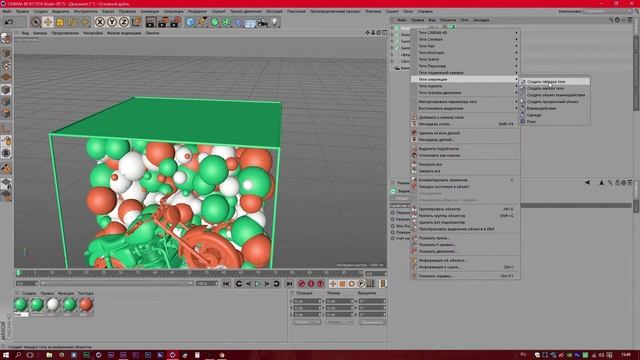This screenshot has height=360, width=640.
Task: Select Points mode in left sidebar
Action: [6, 89]
